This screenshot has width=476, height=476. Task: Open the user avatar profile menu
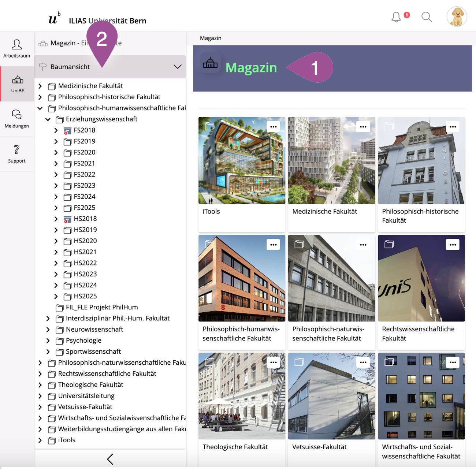[x=457, y=17]
